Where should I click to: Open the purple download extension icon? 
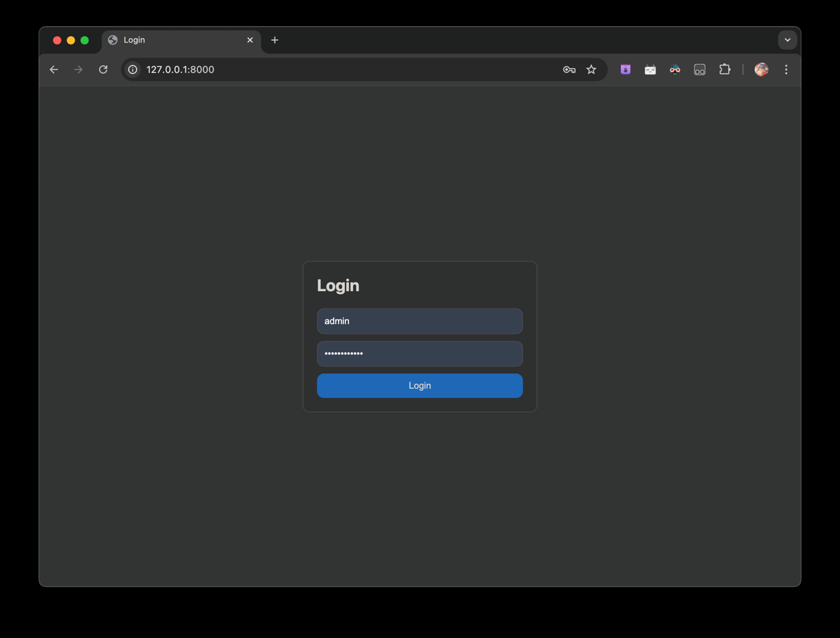tap(626, 69)
